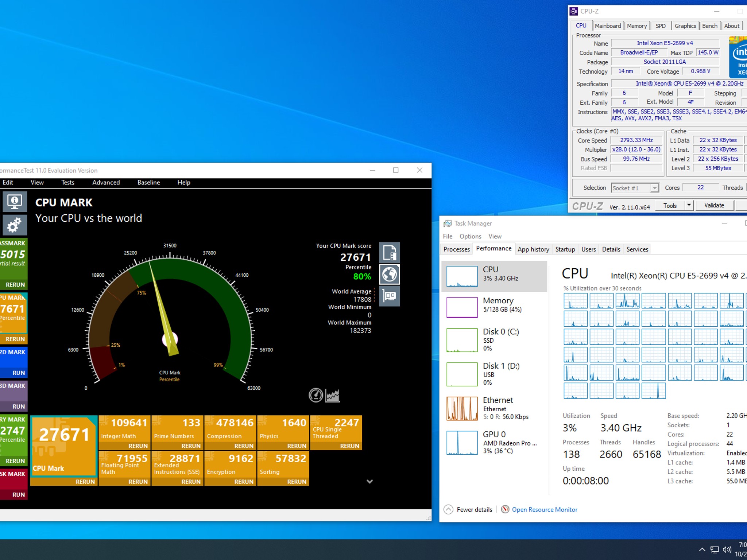Open the View menu in Task Manager
747x560 pixels.
(495, 236)
